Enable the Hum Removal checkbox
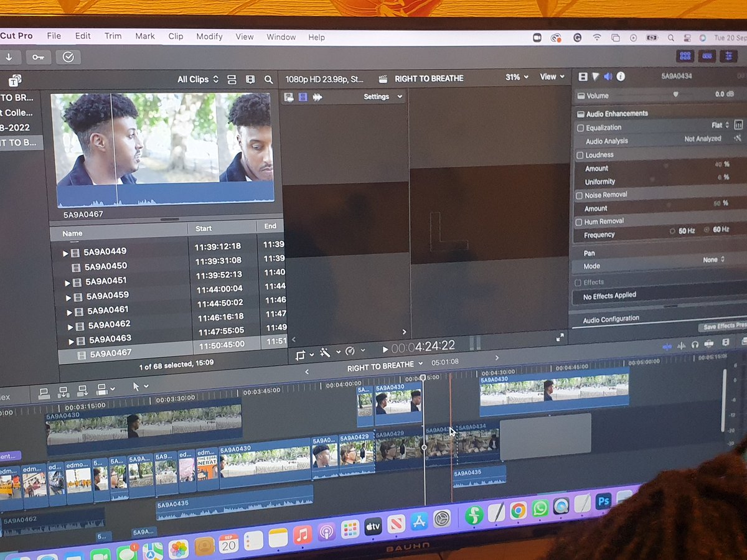 click(x=580, y=222)
